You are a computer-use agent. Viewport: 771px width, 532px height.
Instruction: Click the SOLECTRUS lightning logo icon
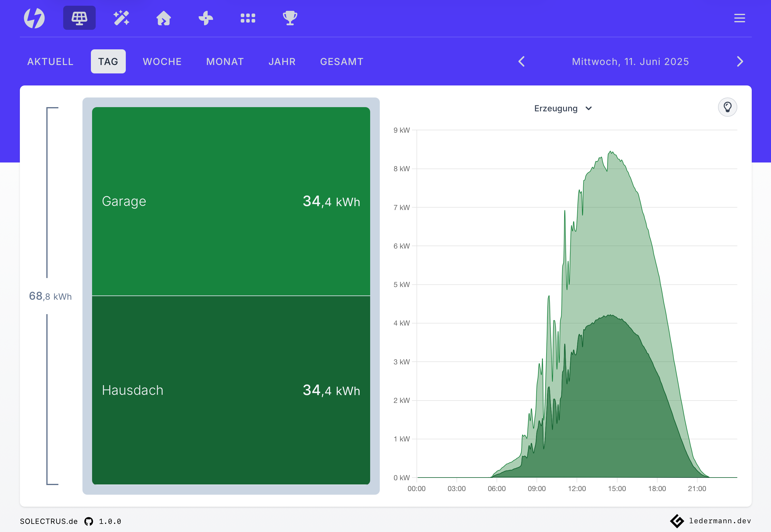(x=34, y=18)
